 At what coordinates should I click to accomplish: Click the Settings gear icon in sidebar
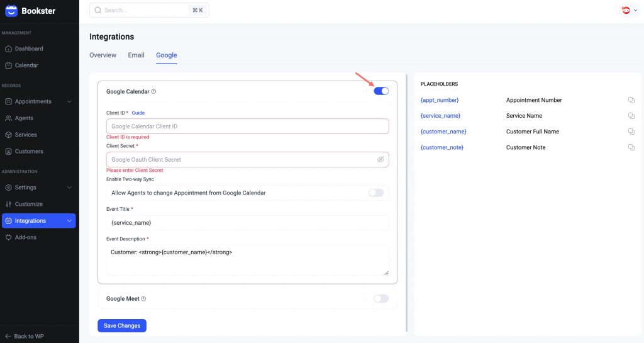click(8, 188)
